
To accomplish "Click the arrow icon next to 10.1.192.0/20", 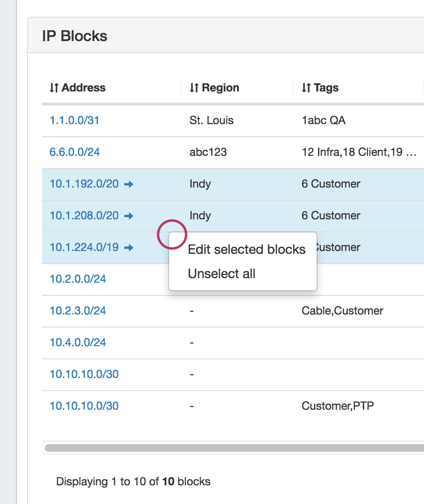I will pyautogui.click(x=129, y=184).
